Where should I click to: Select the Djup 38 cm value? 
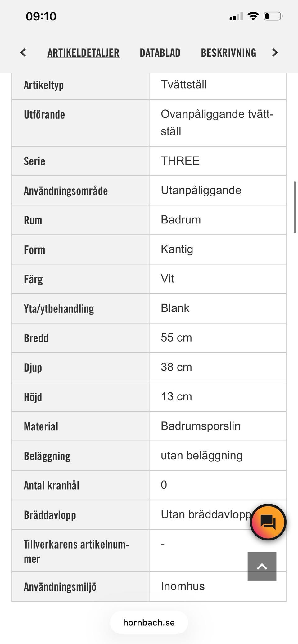176,367
